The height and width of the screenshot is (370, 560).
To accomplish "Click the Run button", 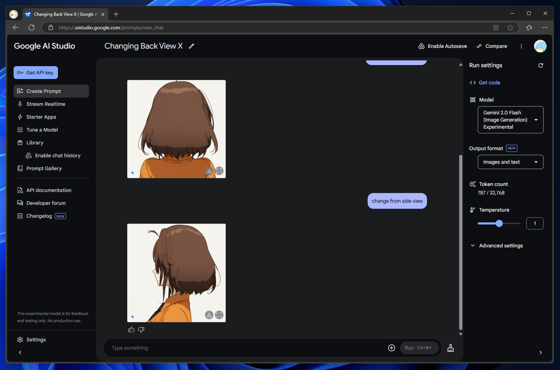I will [419, 348].
